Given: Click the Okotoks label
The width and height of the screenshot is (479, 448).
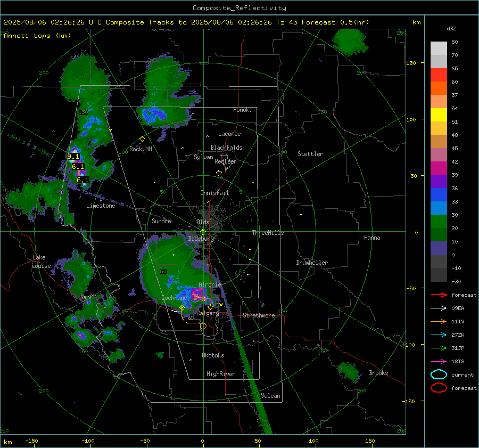Looking at the screenshot, I should [213, 355].
